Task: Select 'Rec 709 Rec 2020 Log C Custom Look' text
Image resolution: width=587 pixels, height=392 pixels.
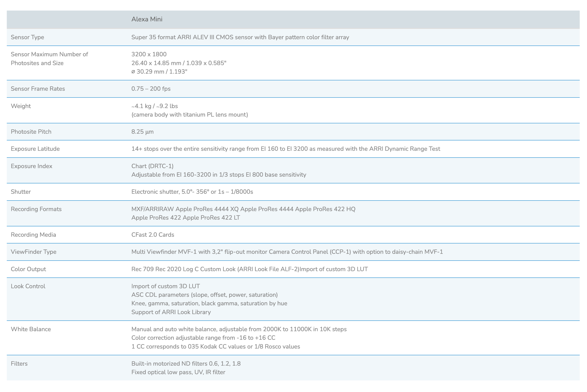Action: [183, 269]
